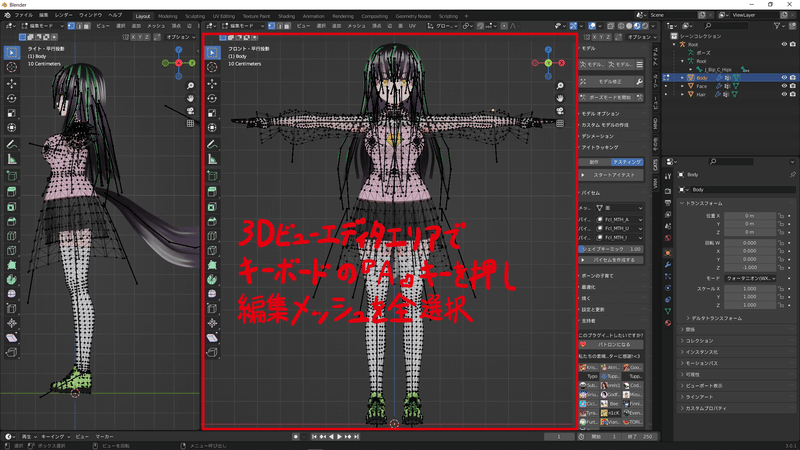The width and height of the screenshot is (800, 450).
Task: Select the Measure tool in the left viewport
Action: pos(12,159)
